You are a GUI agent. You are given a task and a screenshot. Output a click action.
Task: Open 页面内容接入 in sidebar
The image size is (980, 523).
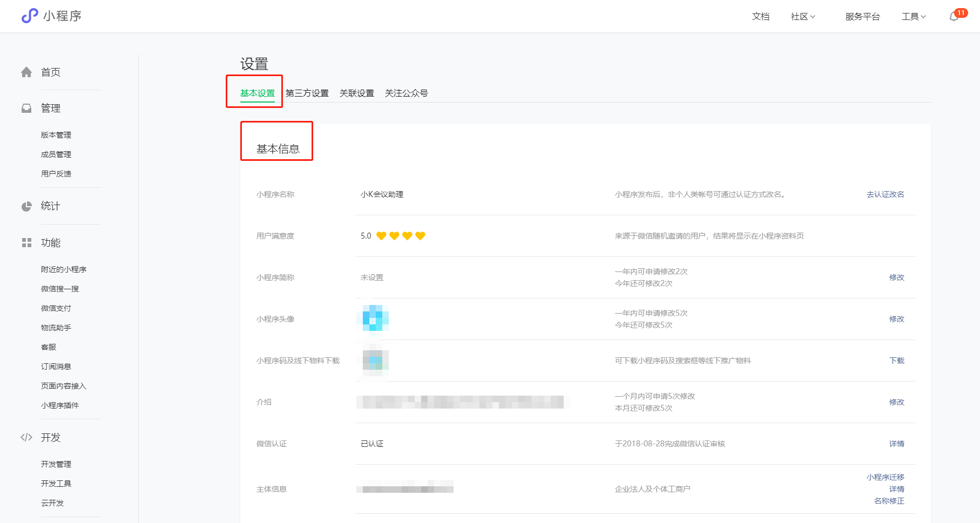click(x=64, y=386)
